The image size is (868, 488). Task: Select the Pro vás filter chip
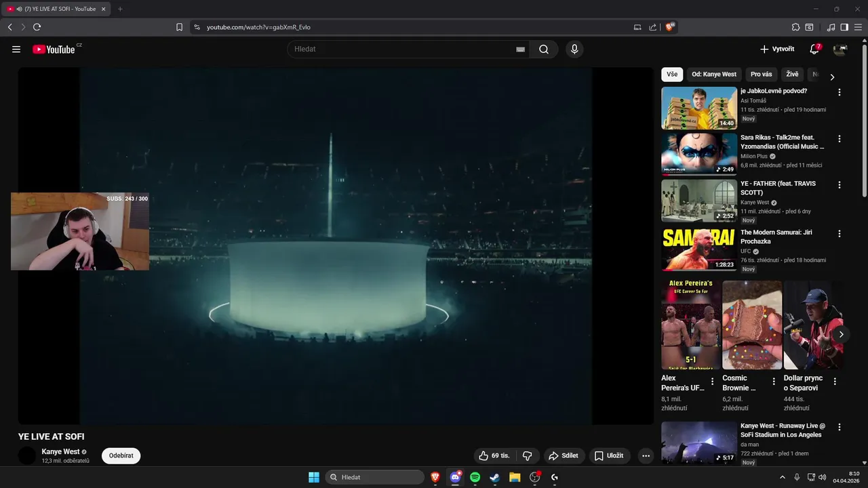pyautogui.click(x=762, y=75)
